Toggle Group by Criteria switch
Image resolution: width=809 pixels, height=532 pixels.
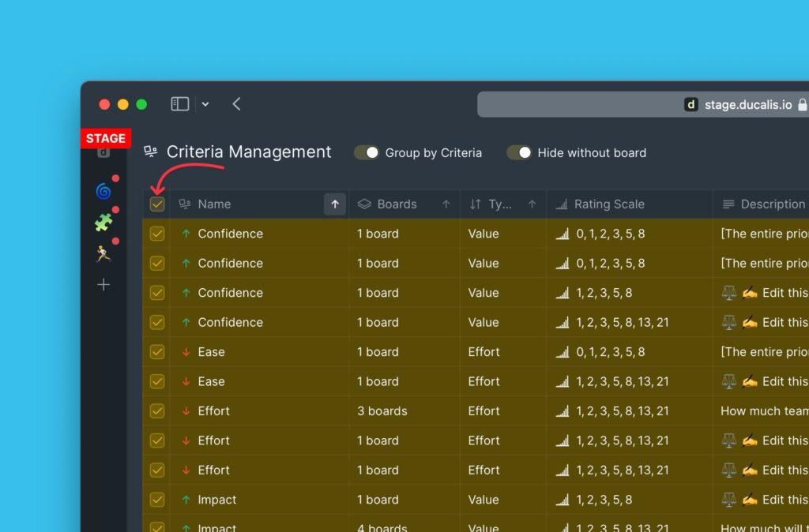click(367, 153)
